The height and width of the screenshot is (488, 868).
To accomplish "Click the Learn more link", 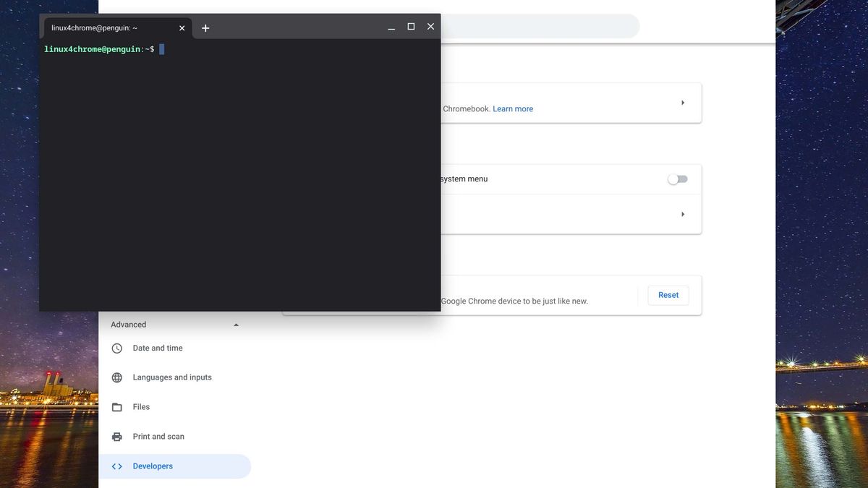I will click(x=512, y=108).
